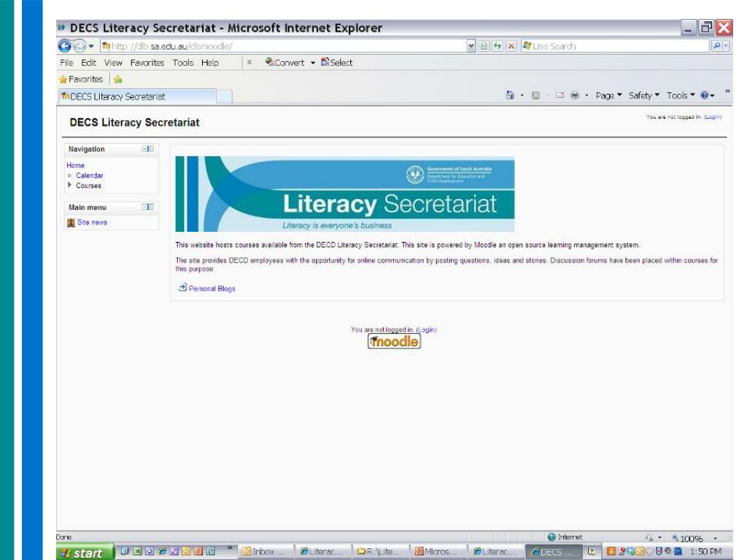The width and height of the screenshot is (747, 560).
Task: Click the search magnifier button
Action: 716,46
